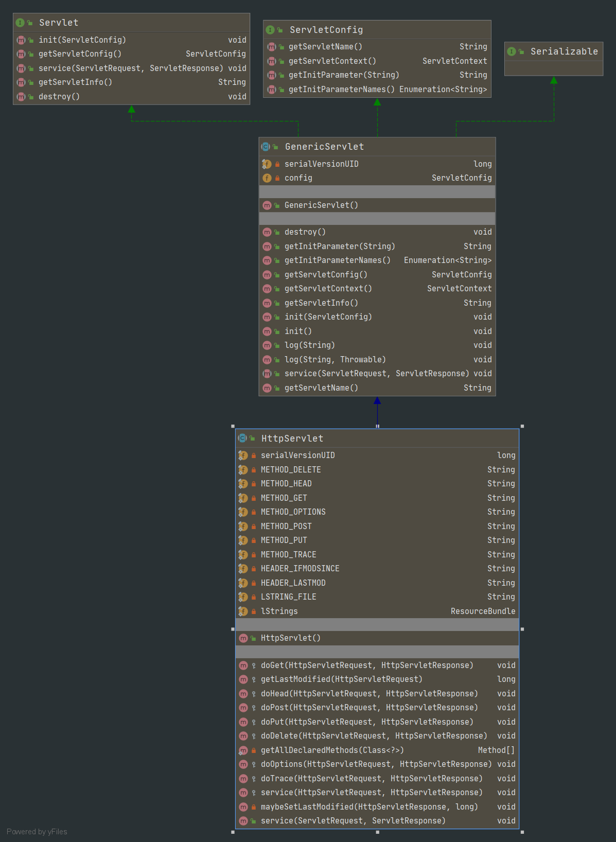
Task: Click field icon of config in GenericServlet
Action: (267, 178)
